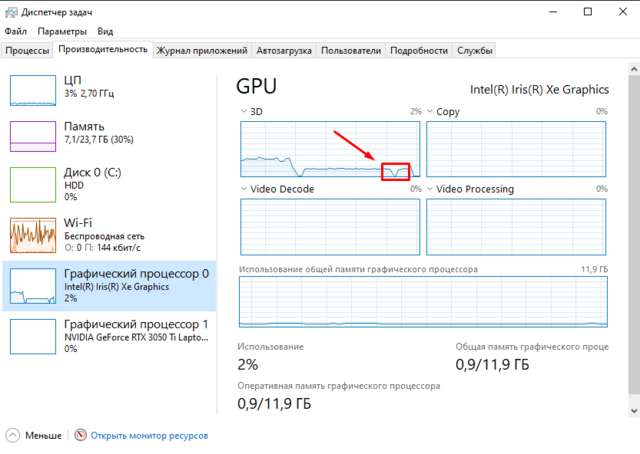Click the resource monitor icon at bottom
This screenshot has height=454, width=640.
81,436
